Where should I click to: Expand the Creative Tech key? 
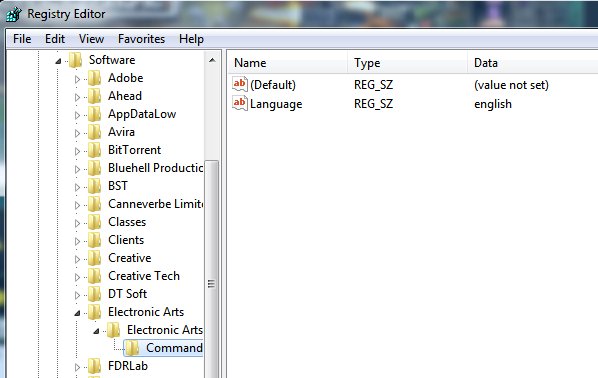click(x=77, y=277)
